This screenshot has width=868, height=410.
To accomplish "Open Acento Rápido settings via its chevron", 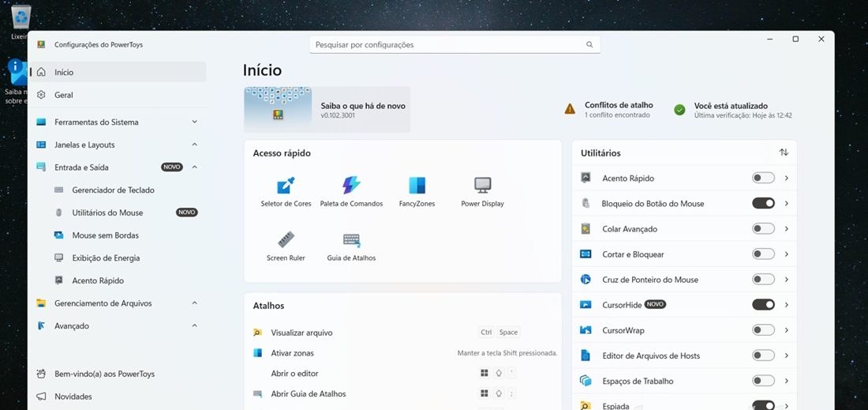I will coord(787,178).
